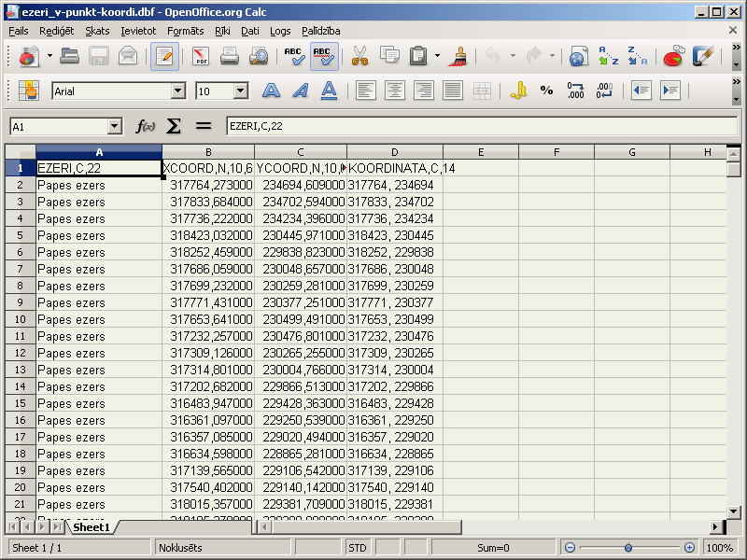The height and width of the screenshot is (560, 747).
Task: Open the Styles and Formatting window
Action: 29,91
